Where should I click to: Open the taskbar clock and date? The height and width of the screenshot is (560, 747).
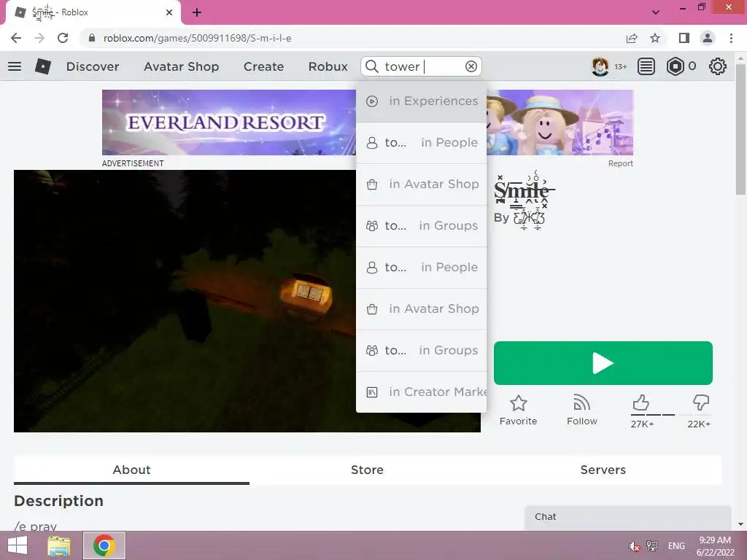click(715, 546)
